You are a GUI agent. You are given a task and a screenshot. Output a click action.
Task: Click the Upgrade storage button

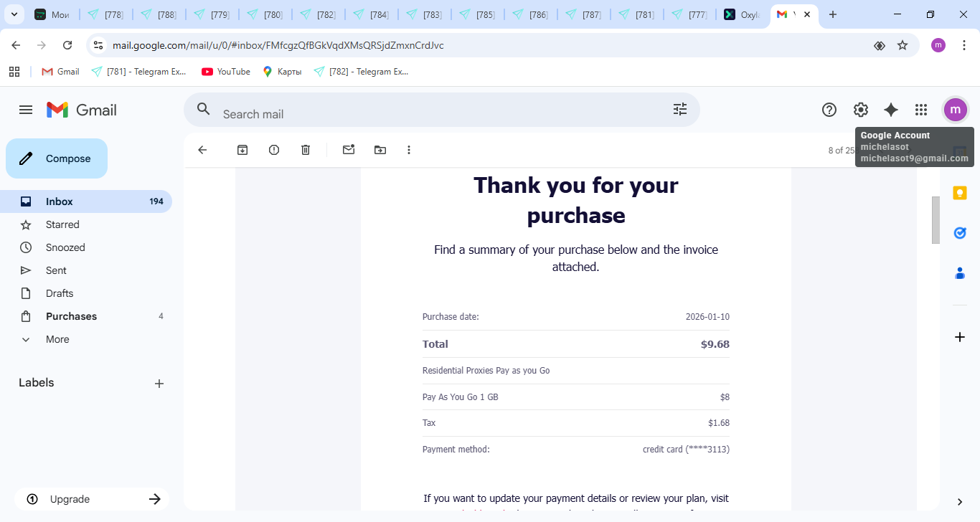coord(92,499)
